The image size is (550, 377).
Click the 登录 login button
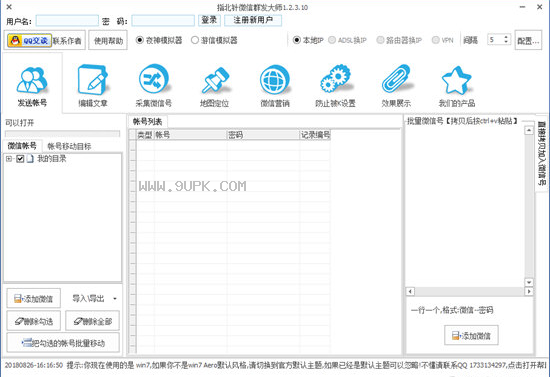pyautogui.click(x=209, y=20)
